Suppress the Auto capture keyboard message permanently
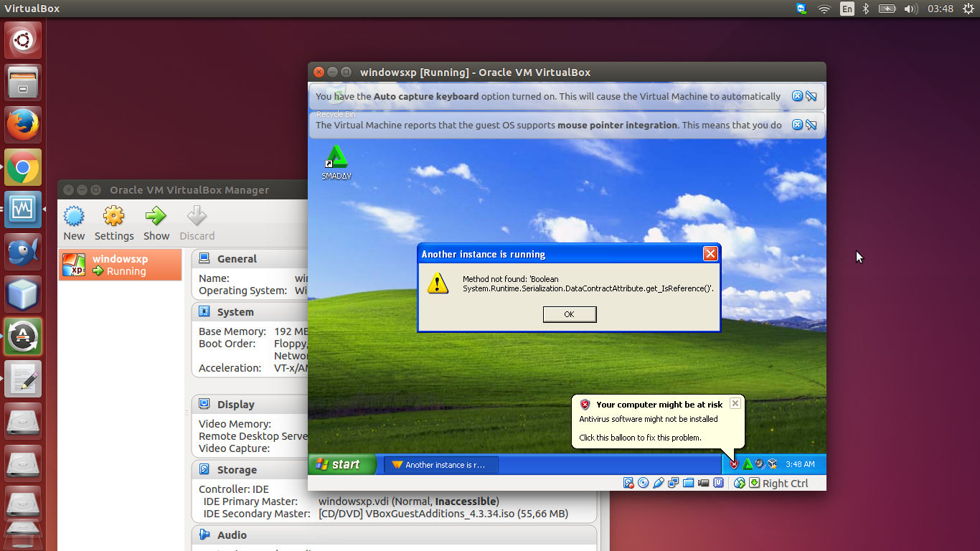 point(811,96)
